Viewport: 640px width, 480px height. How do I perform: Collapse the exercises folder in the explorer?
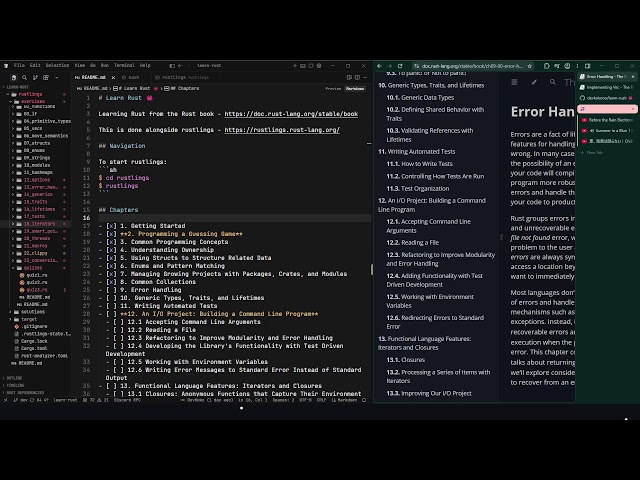pyautogui.click(x=12, y=101)
